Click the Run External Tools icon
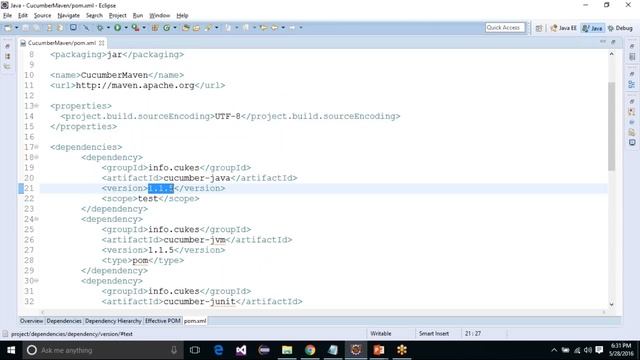 (x=136, y=28)
